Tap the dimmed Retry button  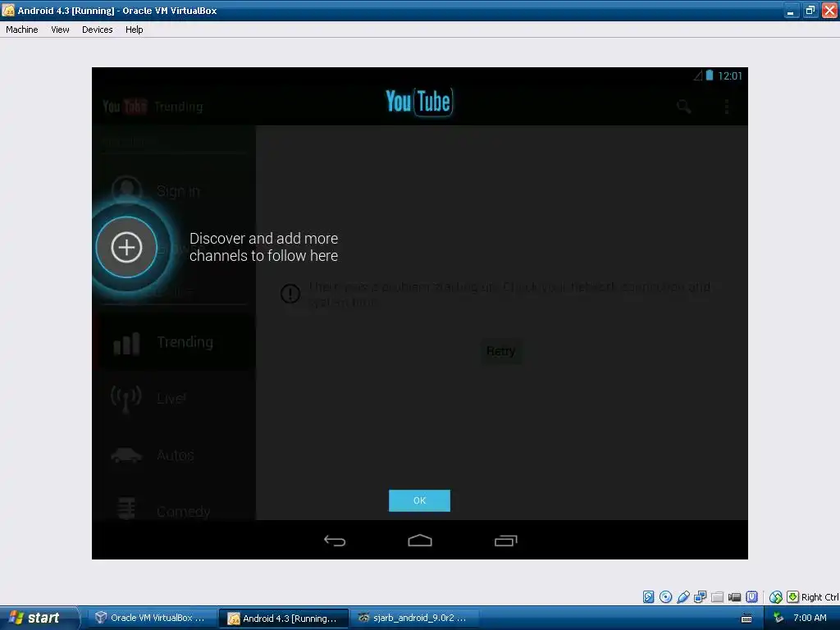coord(501,351)
